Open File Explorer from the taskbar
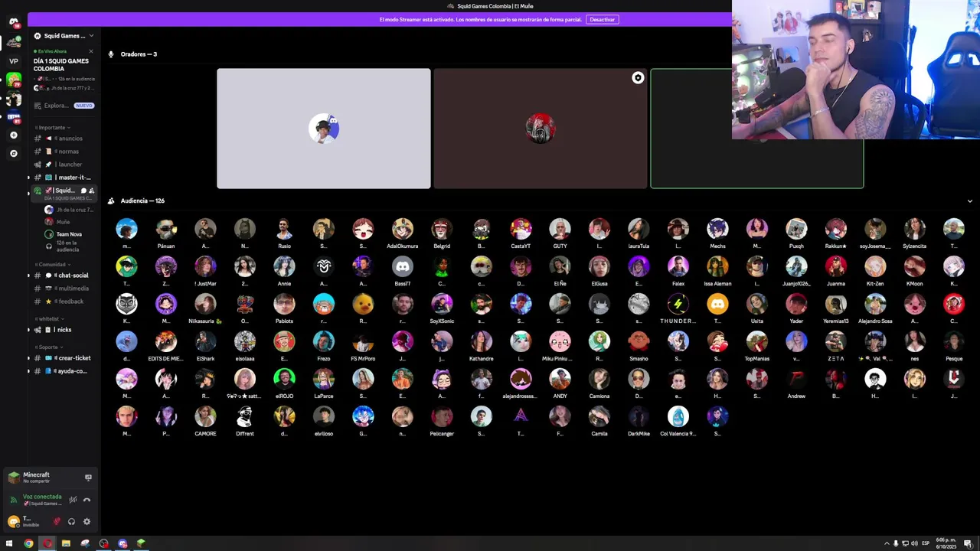This screenshot has width=980, height=551. [66, 543]
